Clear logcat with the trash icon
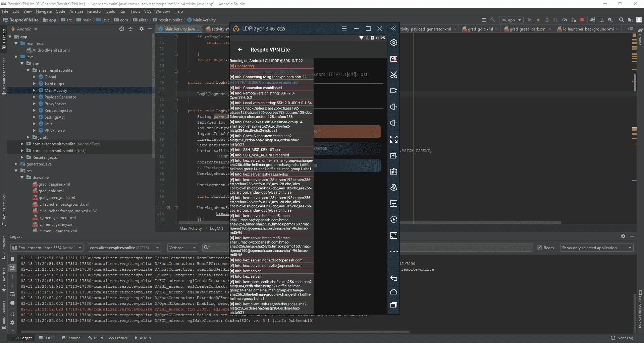 (x=12, y=259)
